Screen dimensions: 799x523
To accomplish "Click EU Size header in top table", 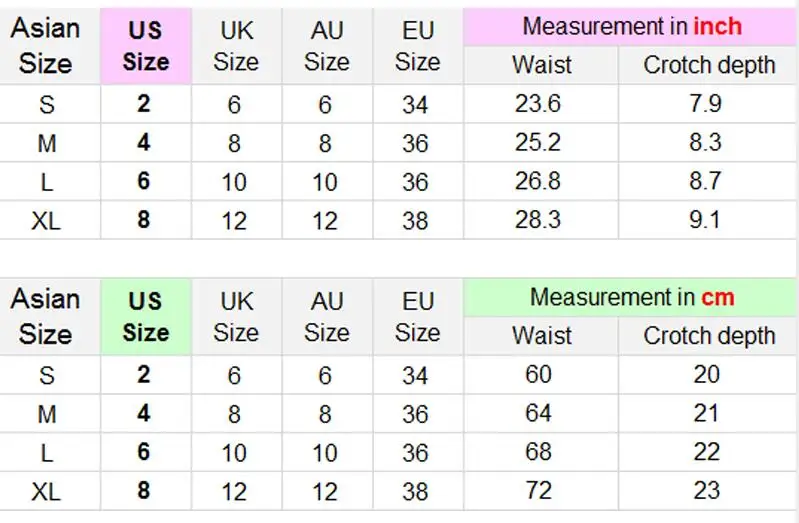I will 418,46.
